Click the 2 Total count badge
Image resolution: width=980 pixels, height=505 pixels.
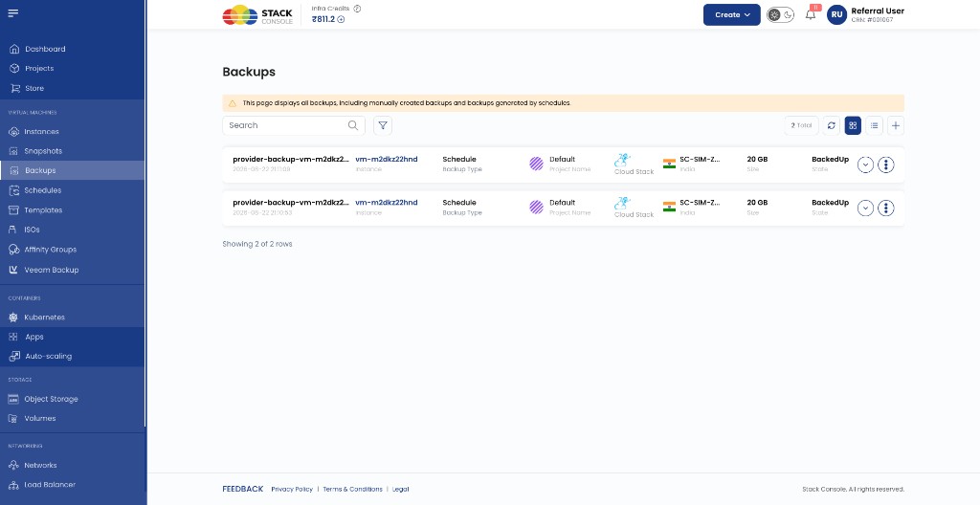(801, 125)
